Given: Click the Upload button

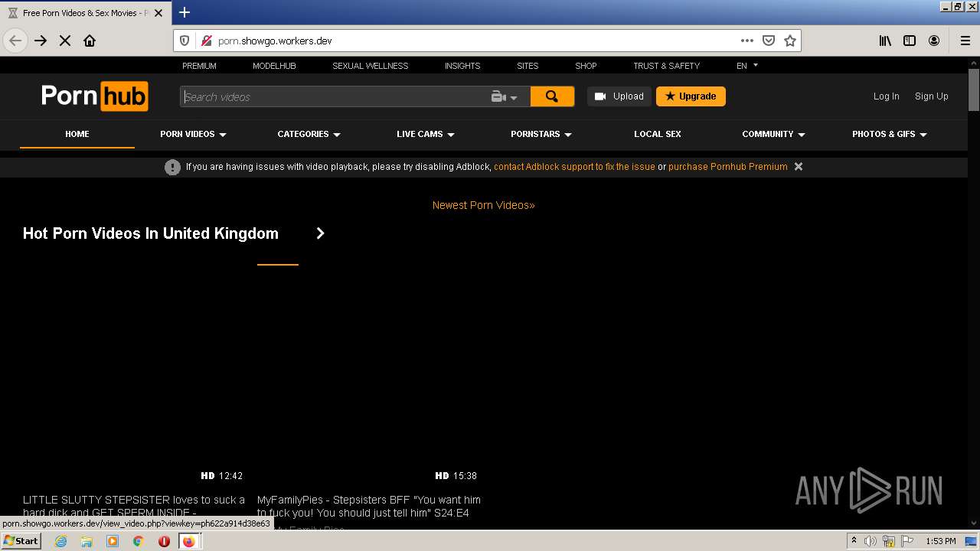Looking at the screenshot, I should click(x=619, y=96).
